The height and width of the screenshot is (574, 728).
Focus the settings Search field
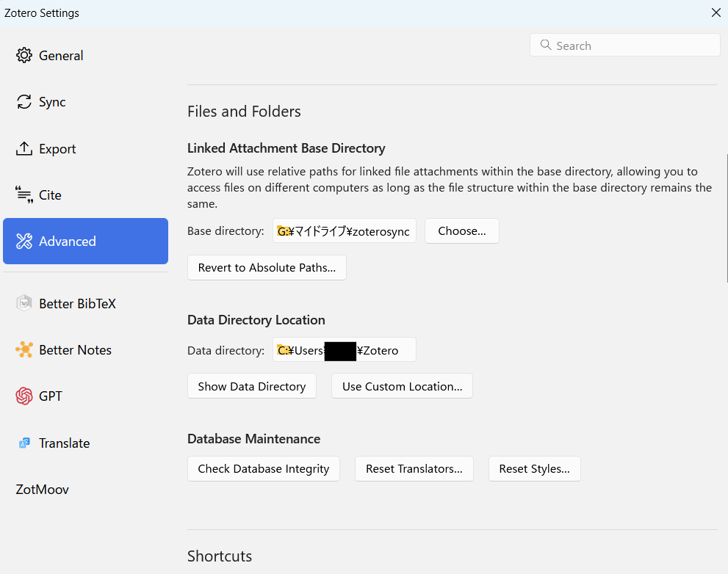[x=625, y=45]
